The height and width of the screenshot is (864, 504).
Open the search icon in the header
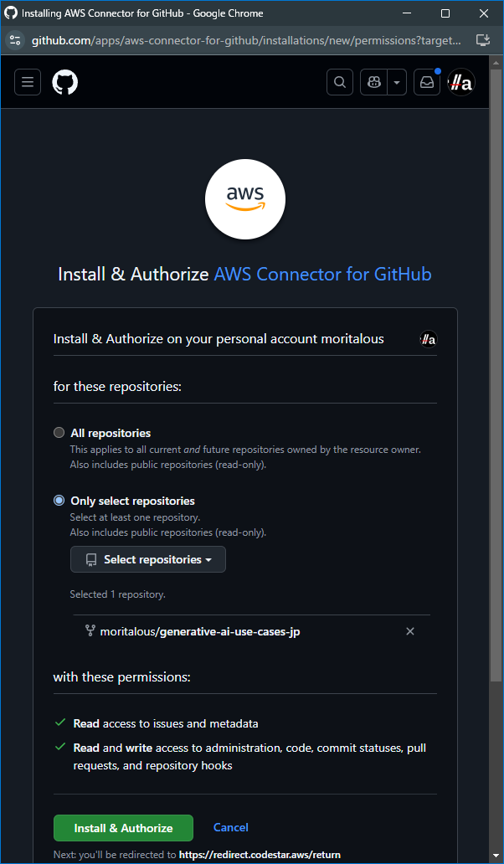point(340,82)
